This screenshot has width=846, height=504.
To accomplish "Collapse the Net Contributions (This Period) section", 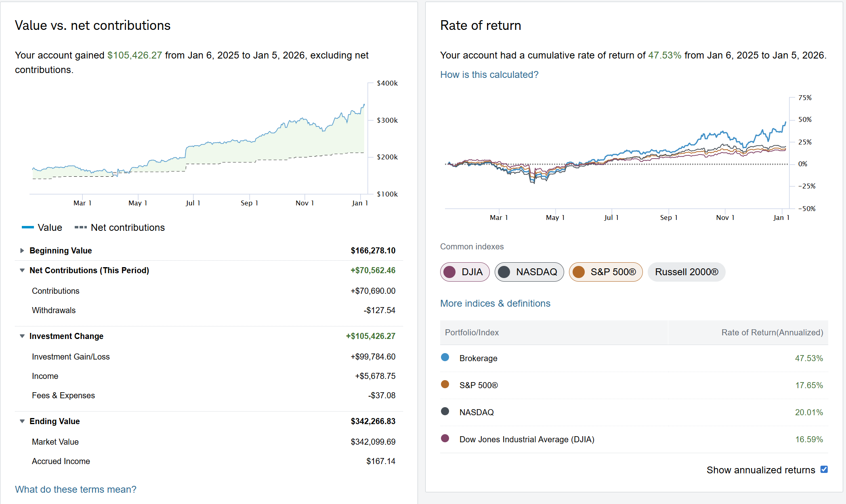I will point(22,270).
